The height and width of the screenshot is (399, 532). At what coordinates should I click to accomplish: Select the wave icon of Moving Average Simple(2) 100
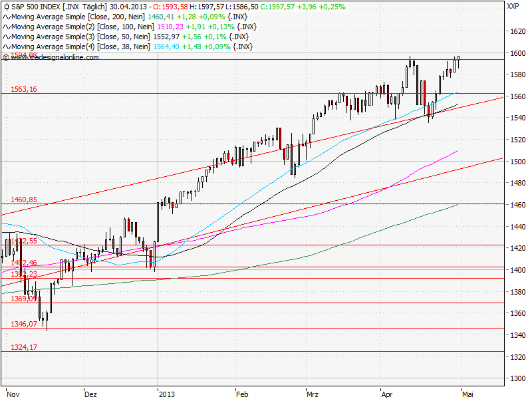[x=6, y=27]
